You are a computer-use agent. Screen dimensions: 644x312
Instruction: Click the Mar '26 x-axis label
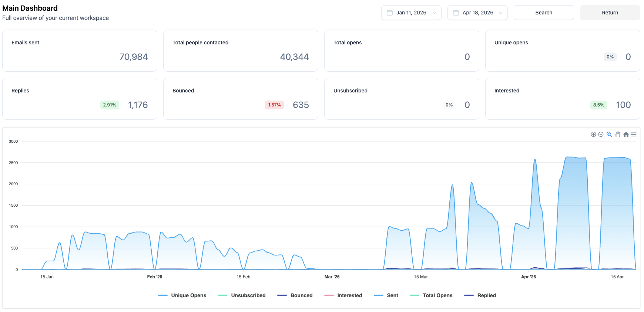click(x=332, y=277)
